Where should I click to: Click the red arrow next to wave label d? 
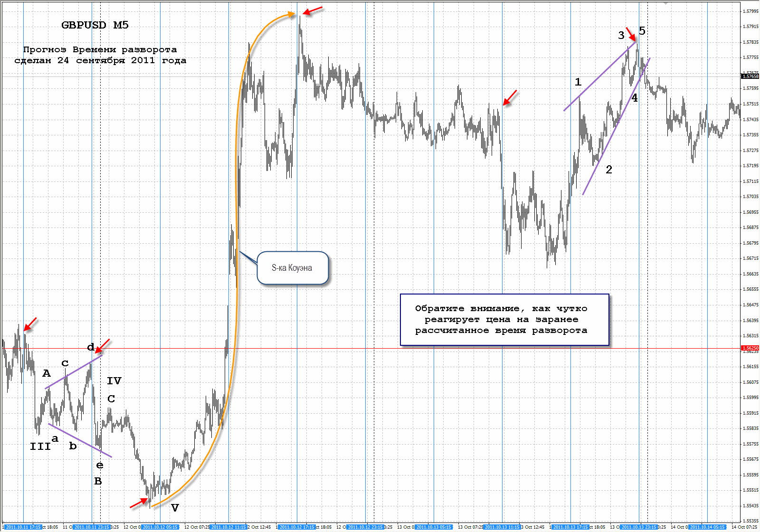103,346
